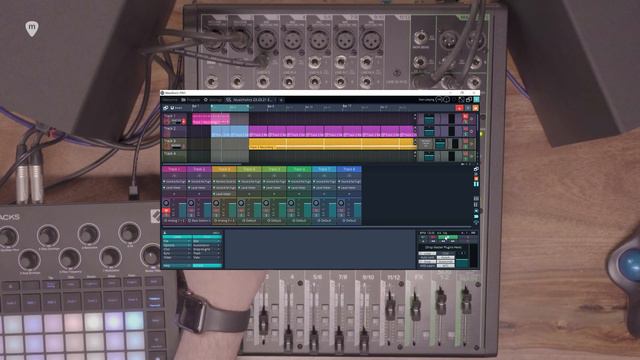Click the pan knob on mixer Track 1

(x=166, y=202)
